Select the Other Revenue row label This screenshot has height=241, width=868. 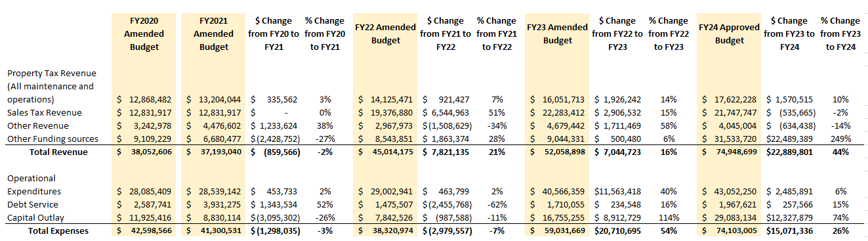coord(37,126)
